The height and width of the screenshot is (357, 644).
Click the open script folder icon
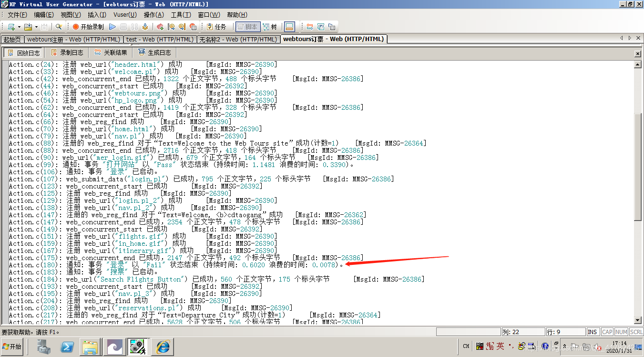coord(28,27)
